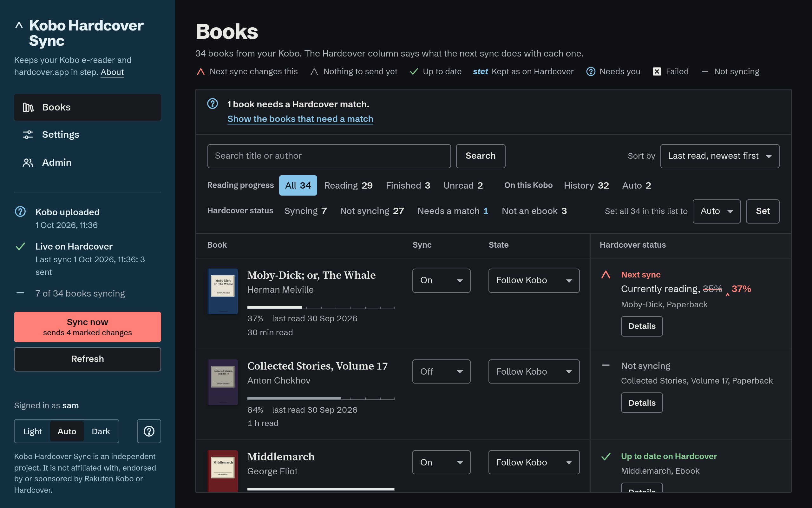Open the Sort by dropdown

(x=720, y=156)
